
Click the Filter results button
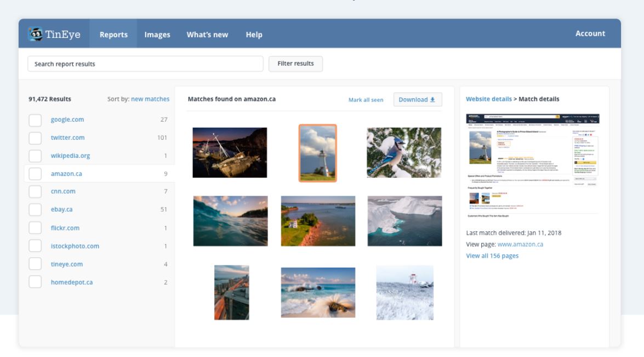click(296, 64)
